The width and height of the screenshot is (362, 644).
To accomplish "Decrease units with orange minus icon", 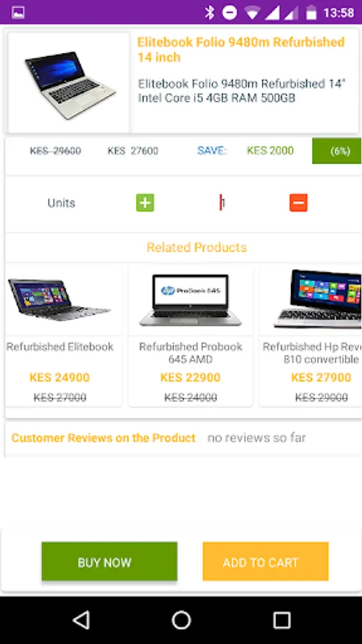I will point(298,203).
